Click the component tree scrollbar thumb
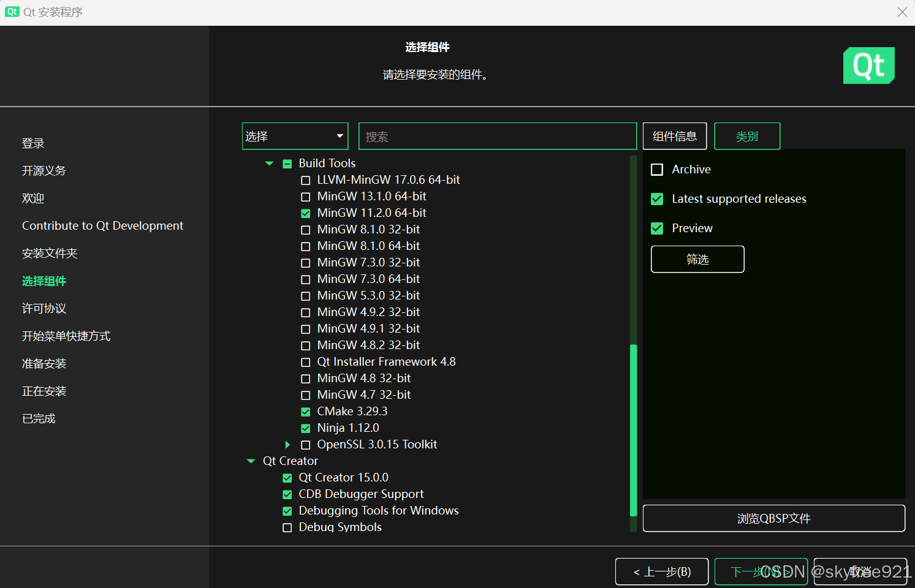915x588 pixels. point(634,431)
